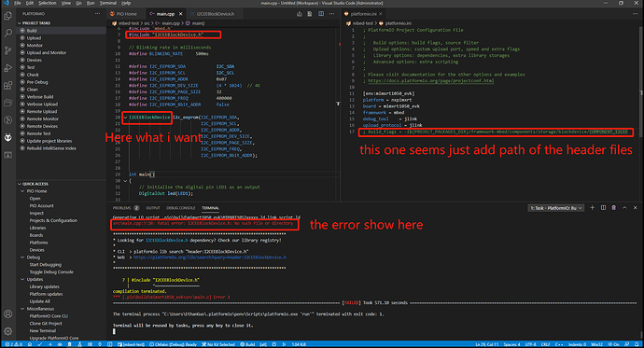
Task: Split the terminal panel
Action: point(603,208)
